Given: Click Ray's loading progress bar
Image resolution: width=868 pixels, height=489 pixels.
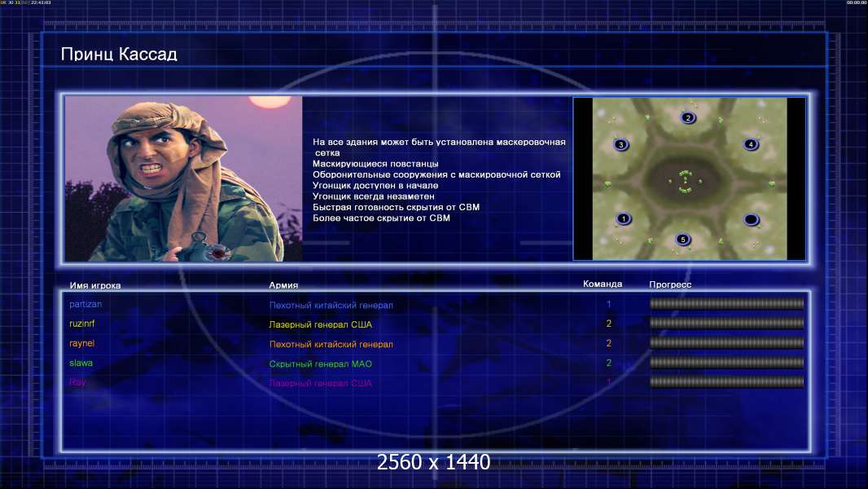Looking at the screenshot, I should (727, 381).
